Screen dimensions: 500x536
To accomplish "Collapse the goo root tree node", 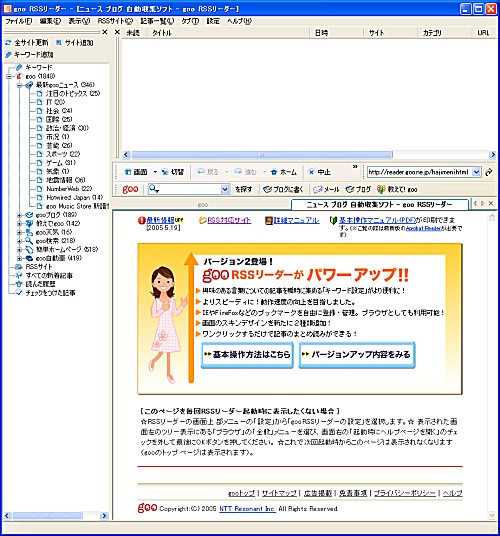I will click(x=9, y=76).
